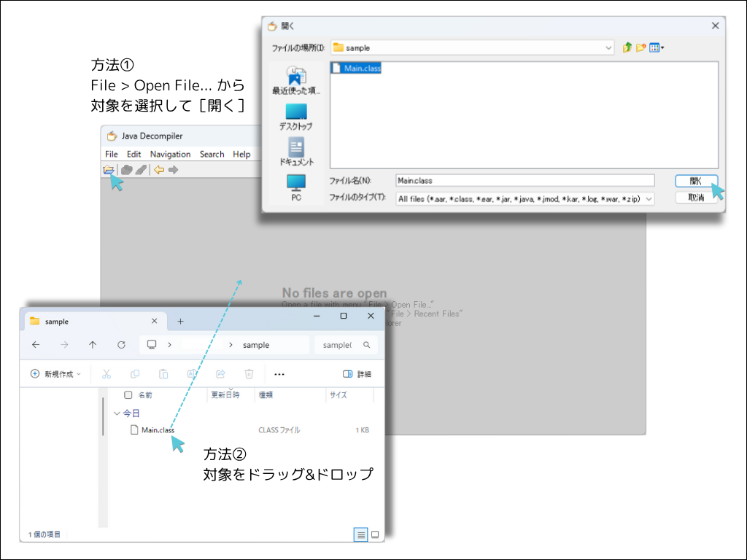747x560 pixels.
Task: Click the PC shortcut in dialog sidebar
Action: coord(296,187)
